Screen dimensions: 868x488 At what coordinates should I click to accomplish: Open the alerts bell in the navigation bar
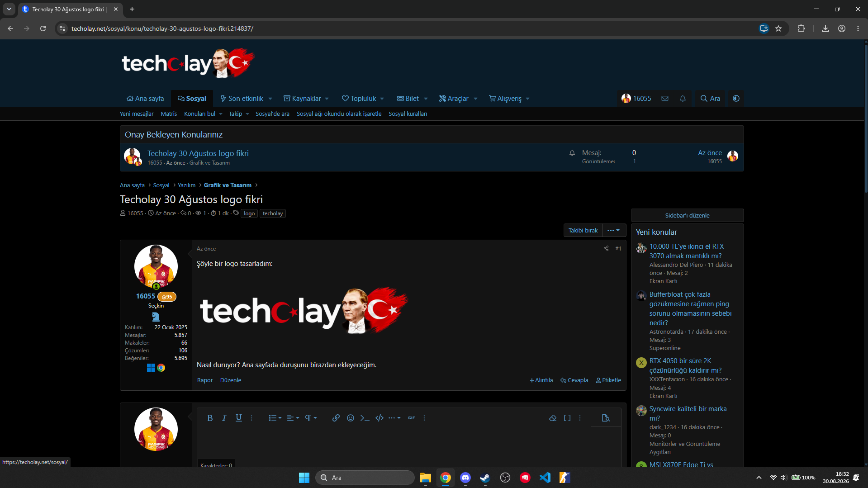tap(683, 99)
